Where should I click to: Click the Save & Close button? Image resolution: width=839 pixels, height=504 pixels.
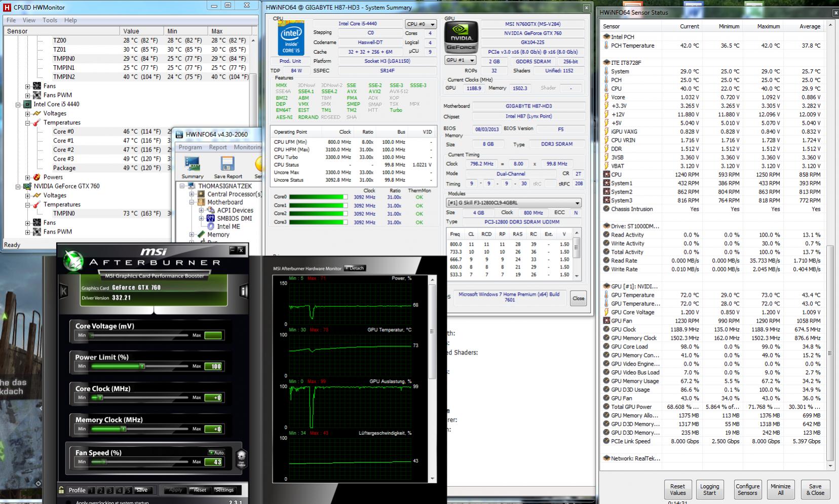point(815,489)
